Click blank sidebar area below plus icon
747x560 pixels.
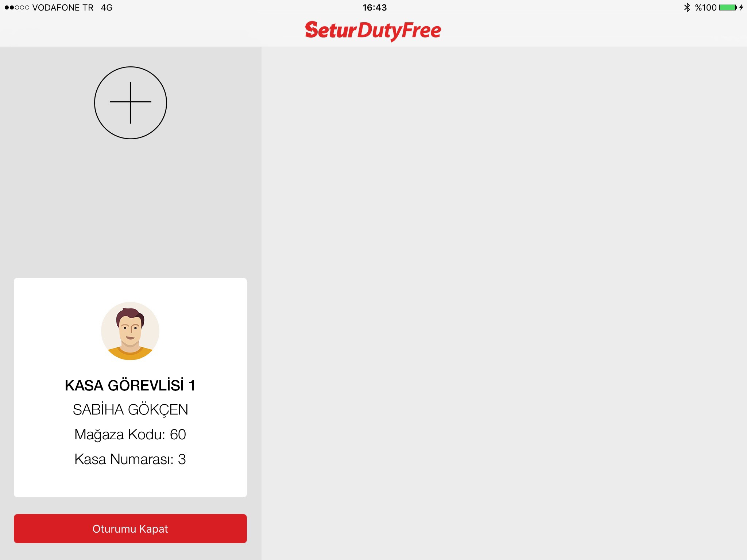130,208
